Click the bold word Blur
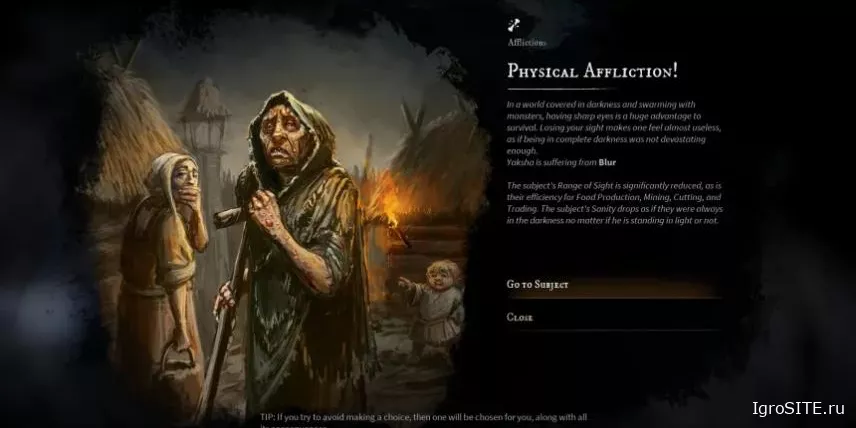Screen dimensions: 856x428 tap(607, 162)
